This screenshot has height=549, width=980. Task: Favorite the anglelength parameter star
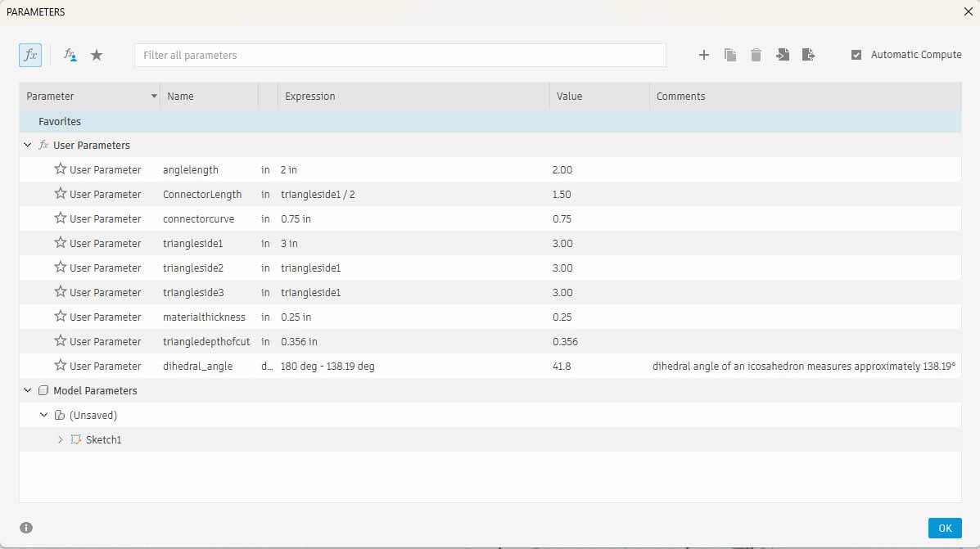(60, 169)
